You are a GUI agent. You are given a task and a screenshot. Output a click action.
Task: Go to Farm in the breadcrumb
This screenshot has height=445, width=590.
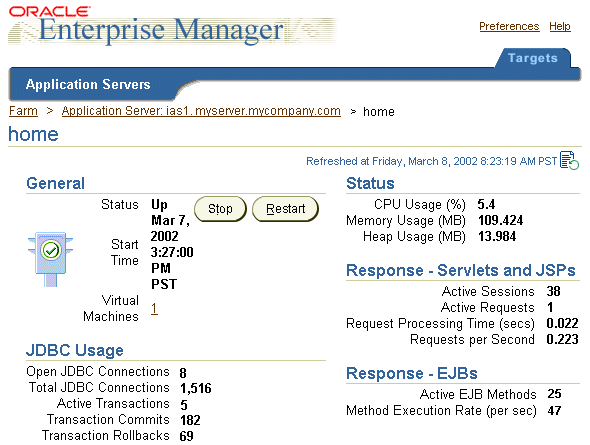(23, 111)
